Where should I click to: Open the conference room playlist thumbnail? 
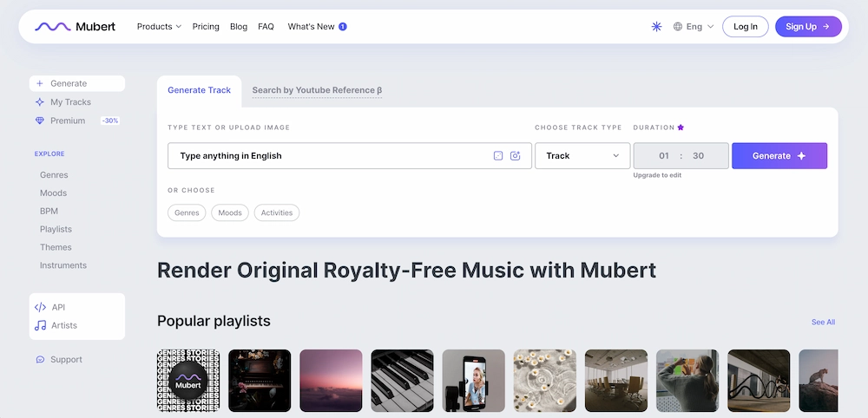[616, 381]
